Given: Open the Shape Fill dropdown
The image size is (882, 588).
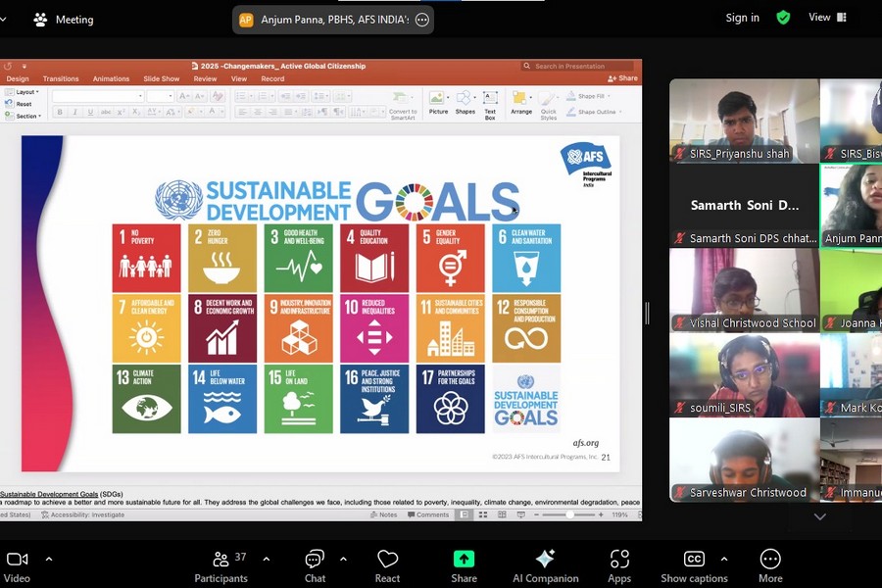Looking at the screenshot, I should tap(588, 96).
